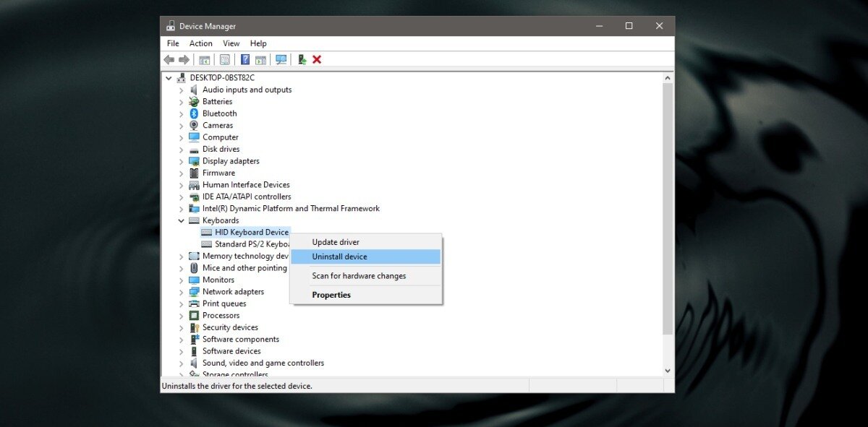
Task: Click the scroll down arrow of device list
Action: pyautogui.click(x=668, y=370)
